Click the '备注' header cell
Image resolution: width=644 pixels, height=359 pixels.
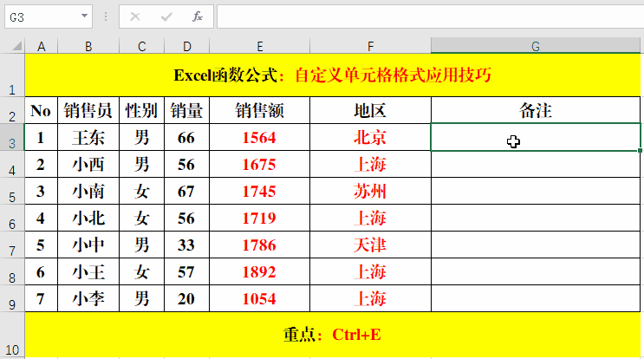[x=536, y=110]
